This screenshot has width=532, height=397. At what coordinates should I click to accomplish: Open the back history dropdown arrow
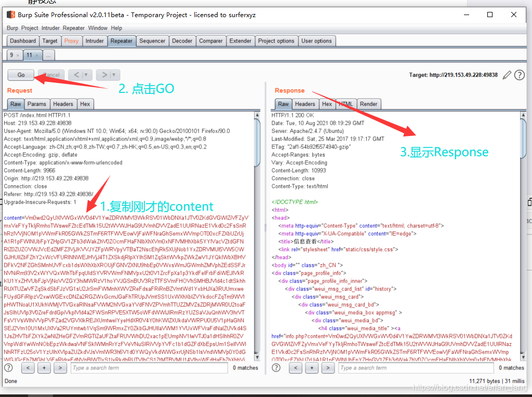[87, 75]
